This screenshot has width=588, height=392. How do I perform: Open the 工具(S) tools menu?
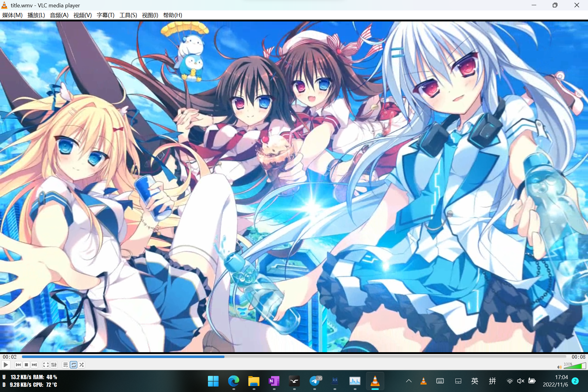pyautogui.click(x=128, y=15)
